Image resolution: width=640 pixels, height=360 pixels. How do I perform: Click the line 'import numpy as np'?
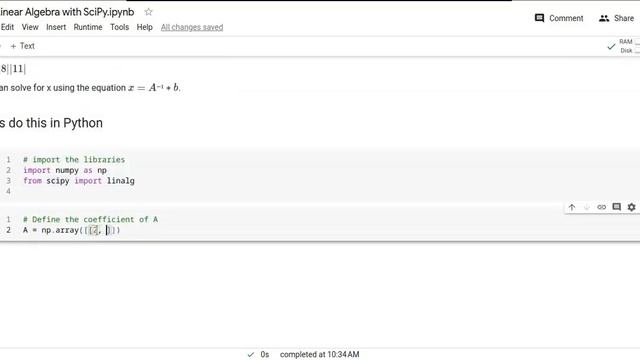(x=65, y=170)
